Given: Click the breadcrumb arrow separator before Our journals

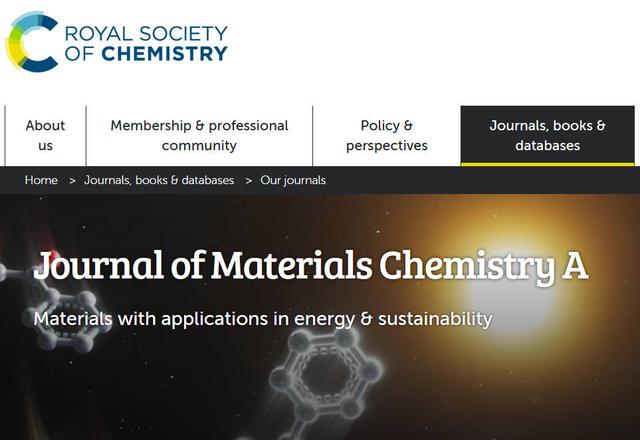Looking at the screenshot, I should pyautogui.click(x=248, y=180).
